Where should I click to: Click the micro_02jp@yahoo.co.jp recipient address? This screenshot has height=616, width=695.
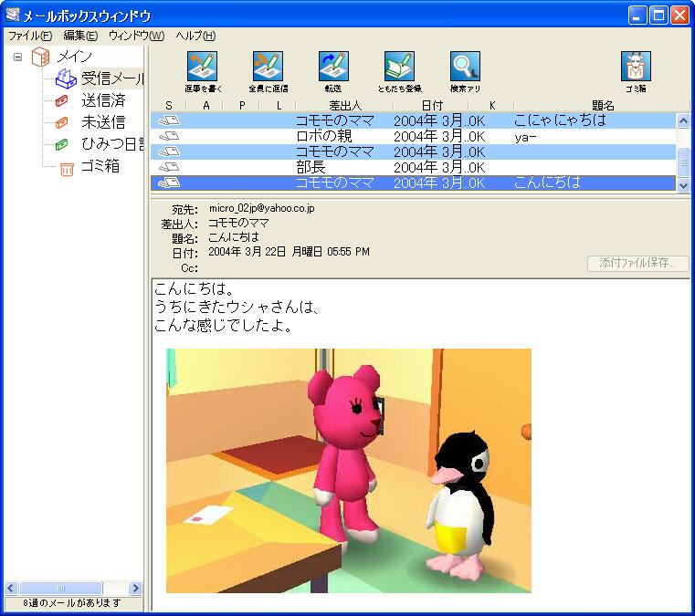tap(261, 208)
